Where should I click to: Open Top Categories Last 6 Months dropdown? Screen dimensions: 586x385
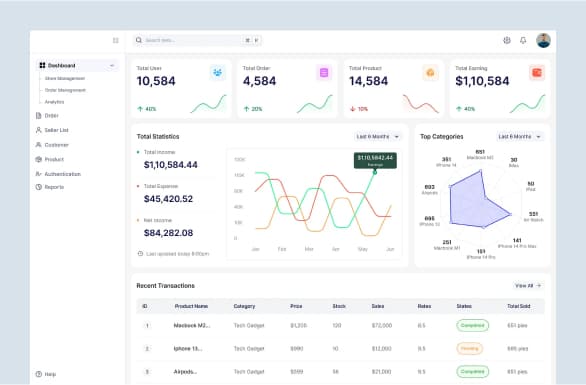click(520, 137)
